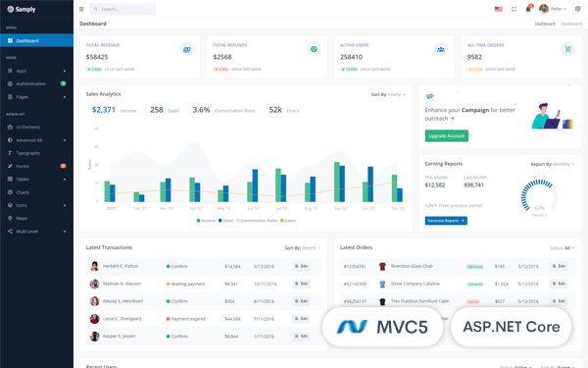Edit Lasse C. Overgaard's transaction
This screenshot has width=588, height=368.
301,319
